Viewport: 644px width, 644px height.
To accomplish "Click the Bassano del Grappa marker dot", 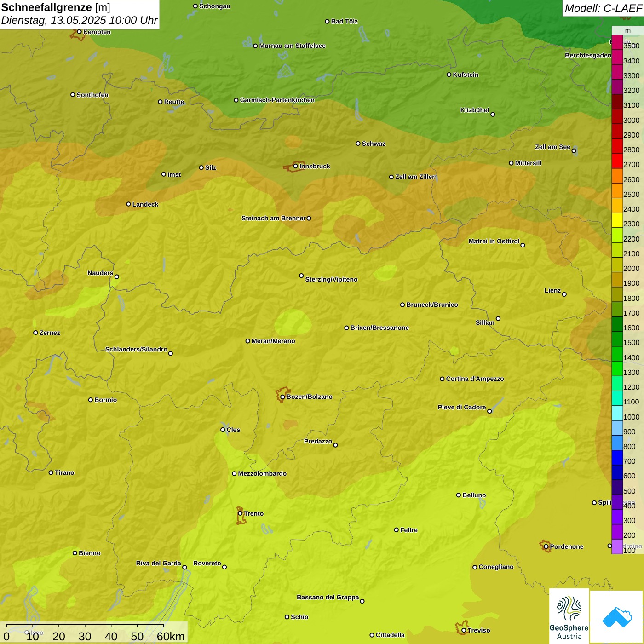I will pos(362,601).
